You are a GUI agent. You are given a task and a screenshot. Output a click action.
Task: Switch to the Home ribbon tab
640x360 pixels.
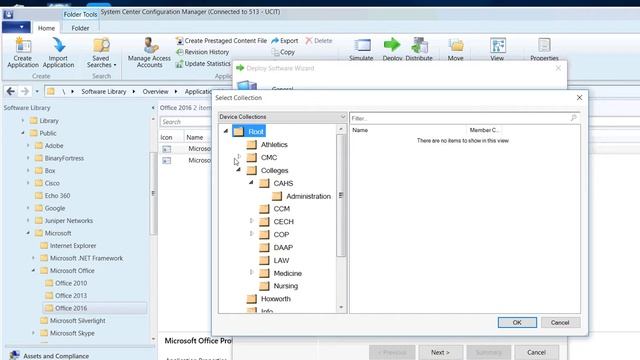[x=46, y=28]
